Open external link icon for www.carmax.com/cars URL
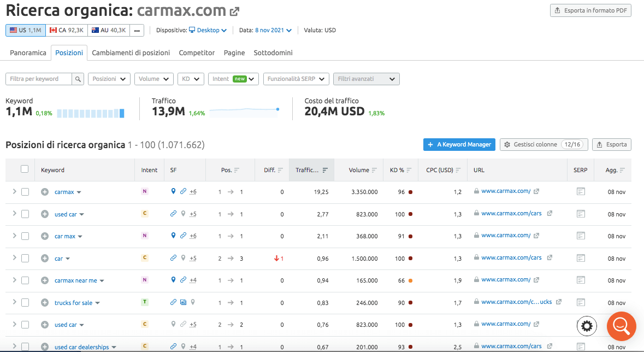The height and width of the screenshot is (352, 644). [x=550, y=214]
